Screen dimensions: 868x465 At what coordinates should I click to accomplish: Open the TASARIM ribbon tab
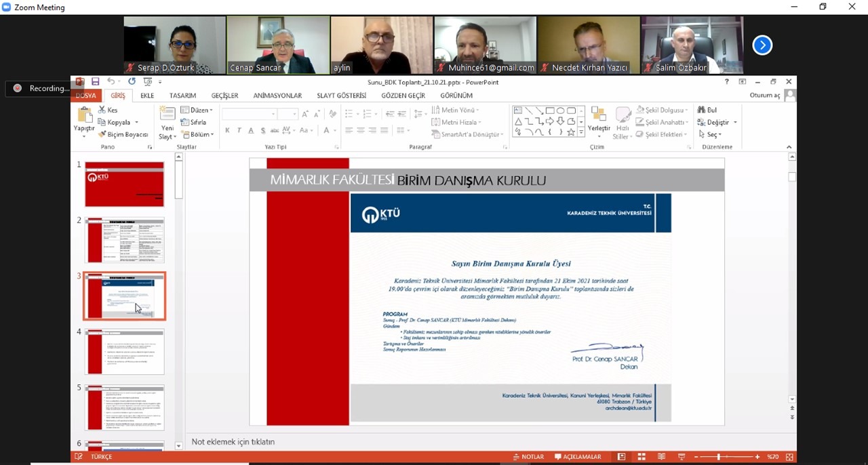coord(182,96)
